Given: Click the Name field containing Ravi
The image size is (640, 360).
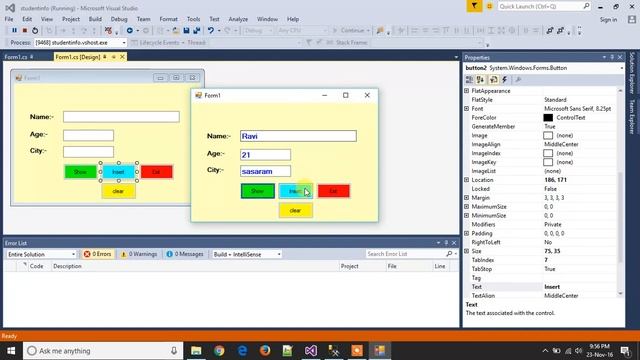Looking at the screenshot, I should [298, 136].
